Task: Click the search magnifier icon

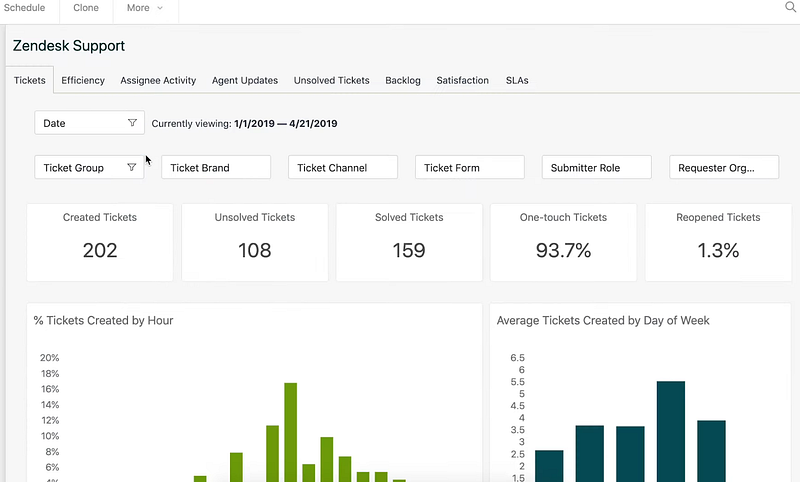Action: pyautogui.click(x=790, y=8)
